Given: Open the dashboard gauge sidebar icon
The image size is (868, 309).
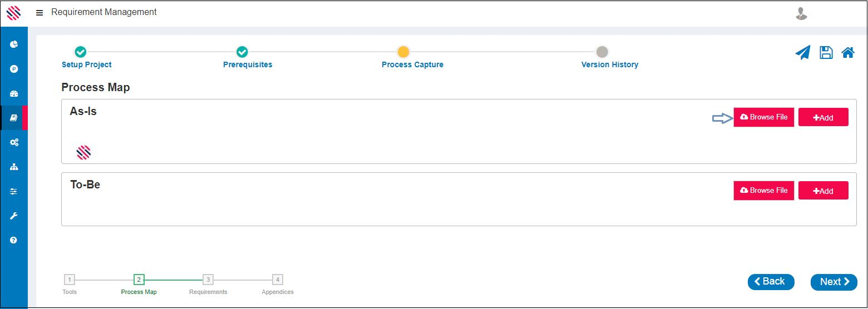Looking at the screenshot, I should coord(14,93).
